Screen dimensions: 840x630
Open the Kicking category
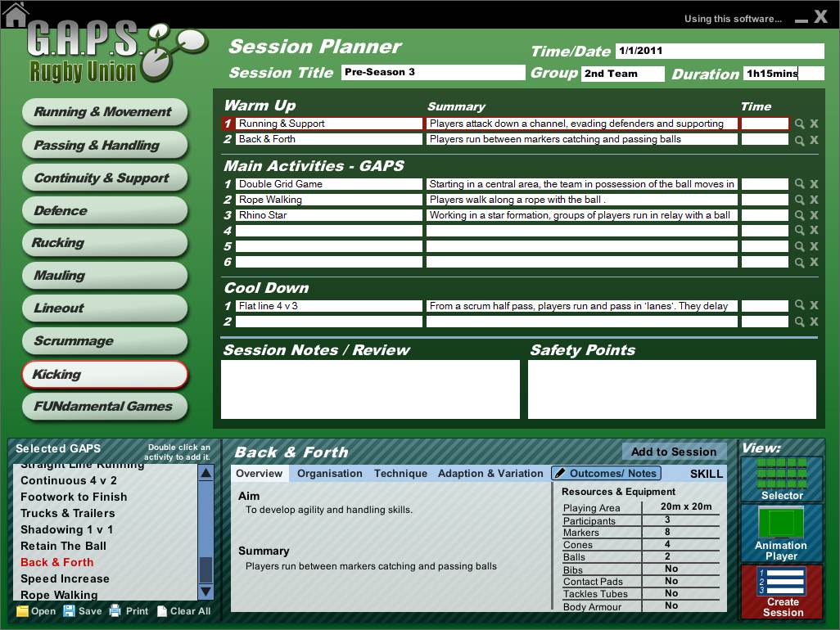tap(105, 374)
